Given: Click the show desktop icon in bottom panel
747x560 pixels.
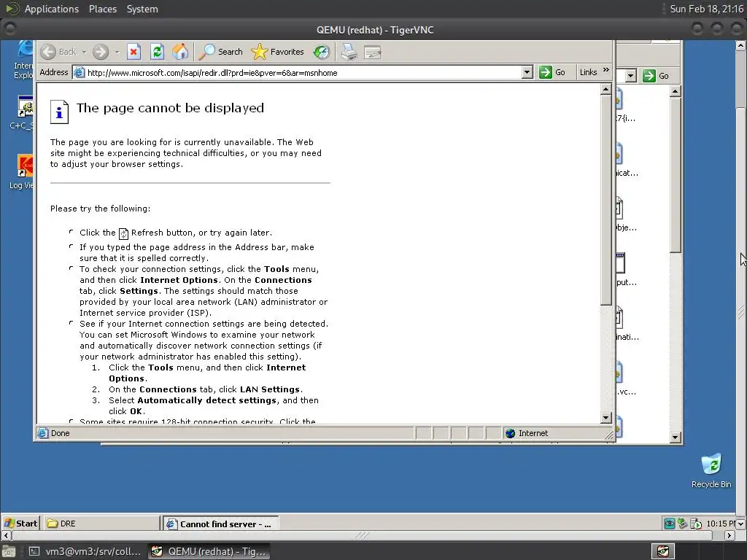Looking at the screenshot, I should (9, 551).
